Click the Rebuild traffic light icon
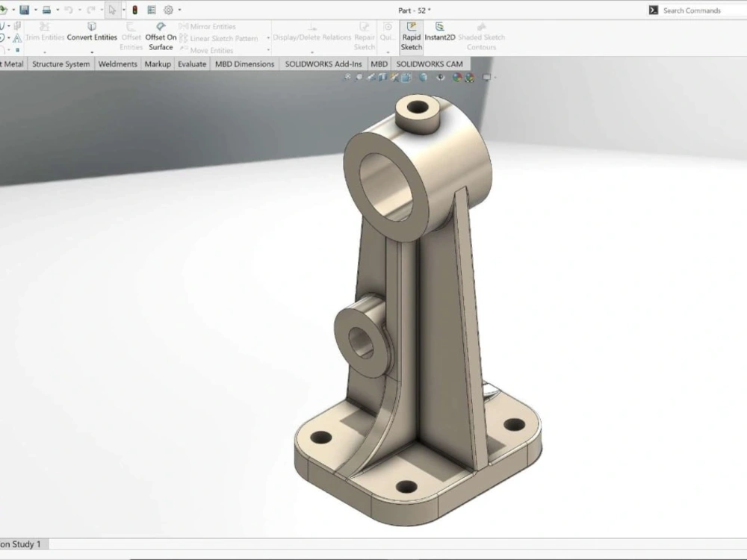 pyautogui.click(x=134, y=10)
